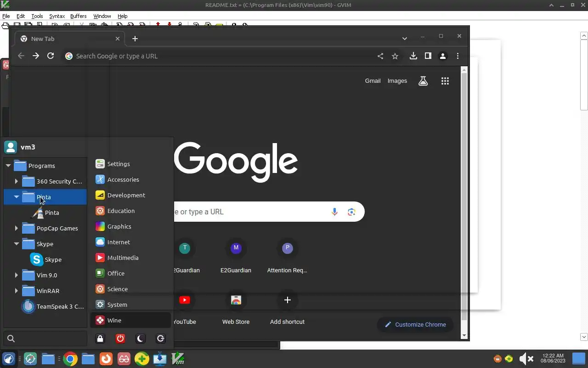Click the Chrome icon in the taskbar
588x368 pixels.
[x=70, y=359]
